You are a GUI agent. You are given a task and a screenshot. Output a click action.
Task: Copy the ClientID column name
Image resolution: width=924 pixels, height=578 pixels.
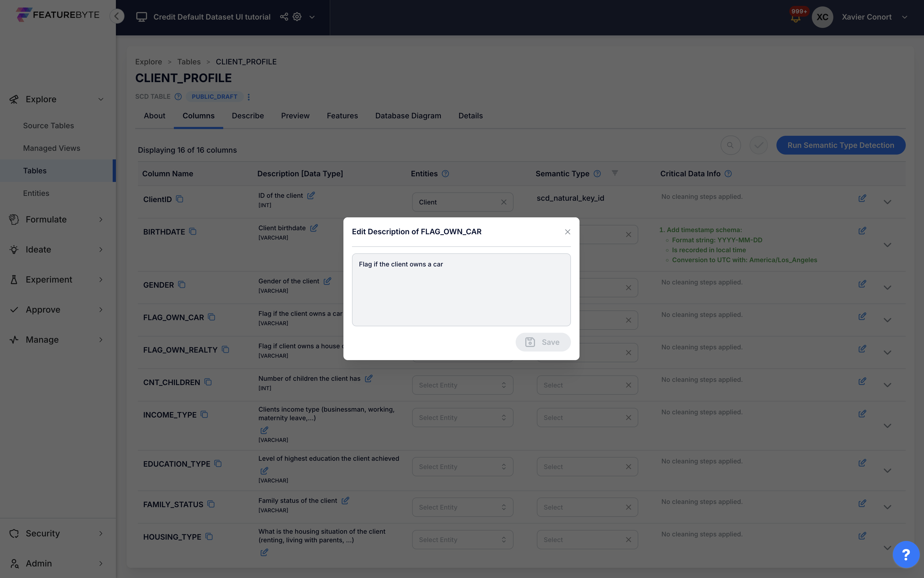click(x=179, y=199)
